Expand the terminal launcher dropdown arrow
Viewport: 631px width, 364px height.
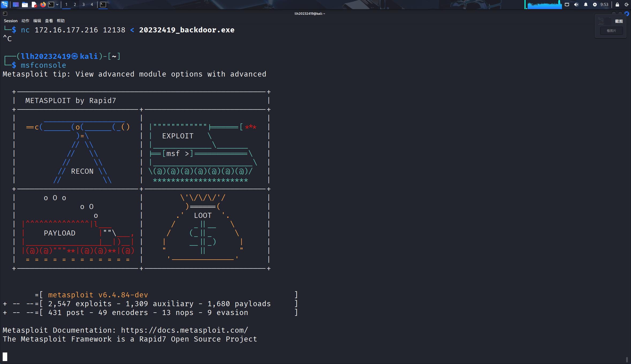57,5
